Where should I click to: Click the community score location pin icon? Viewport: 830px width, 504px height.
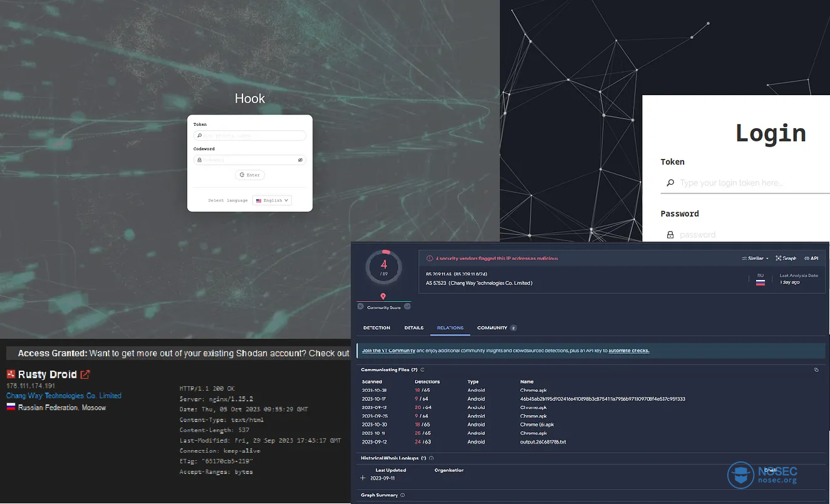click(x=383, y=296)
